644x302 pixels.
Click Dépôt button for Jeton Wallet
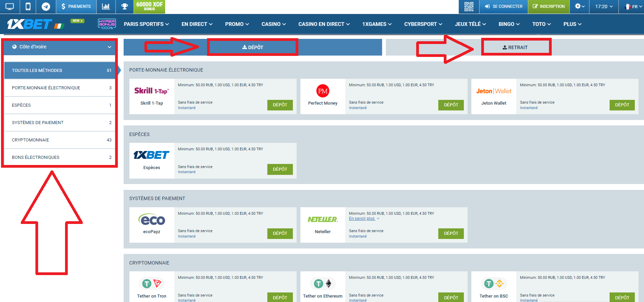[622, 105]
